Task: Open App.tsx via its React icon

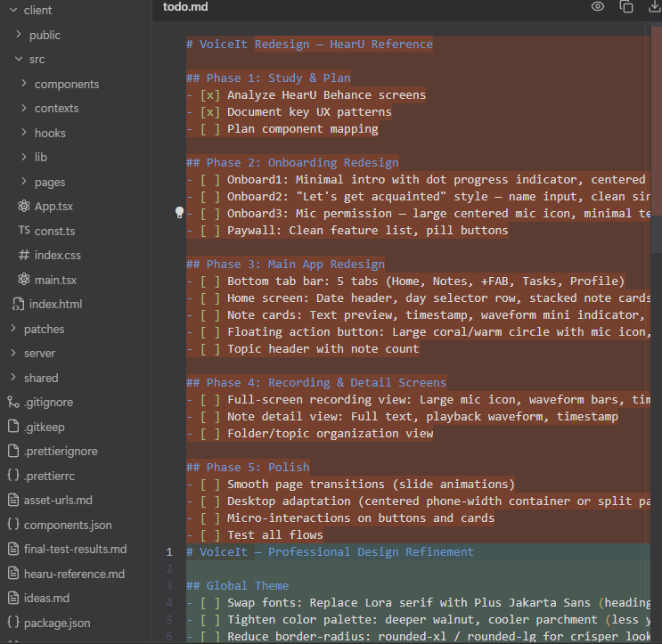Action: tap(24, 206)
